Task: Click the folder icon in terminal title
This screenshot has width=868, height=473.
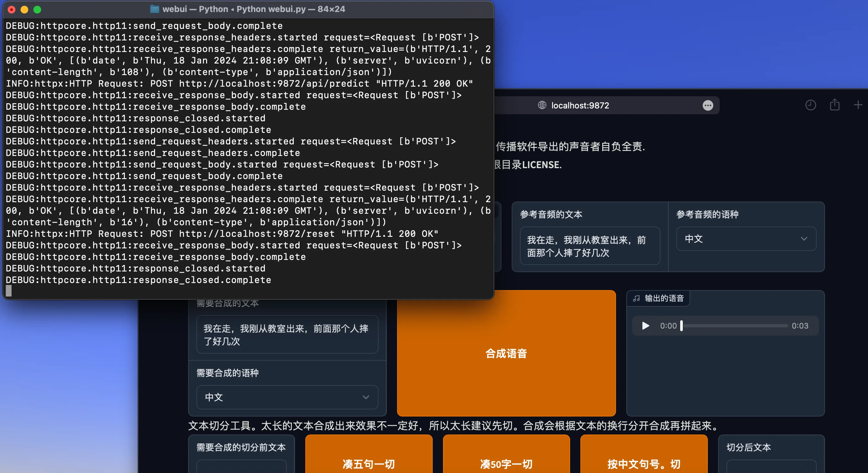Action: point(154,9)
